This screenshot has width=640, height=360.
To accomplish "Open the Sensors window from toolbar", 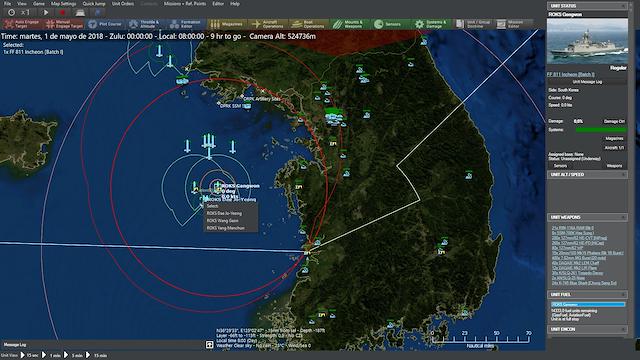I will [x=390, y=24].
